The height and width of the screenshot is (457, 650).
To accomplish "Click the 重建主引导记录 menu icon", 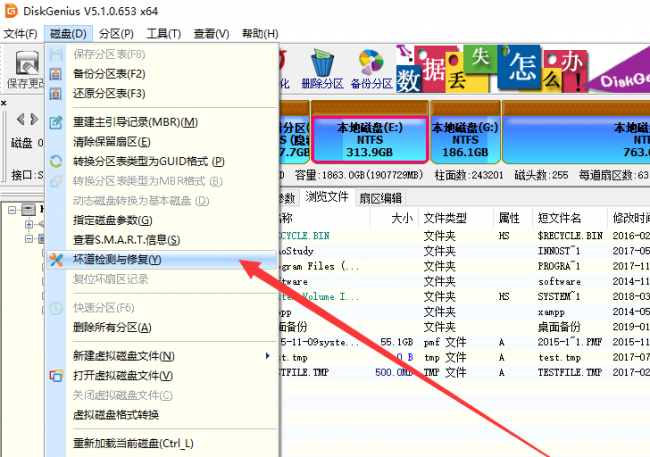I will tap(56, 122).
